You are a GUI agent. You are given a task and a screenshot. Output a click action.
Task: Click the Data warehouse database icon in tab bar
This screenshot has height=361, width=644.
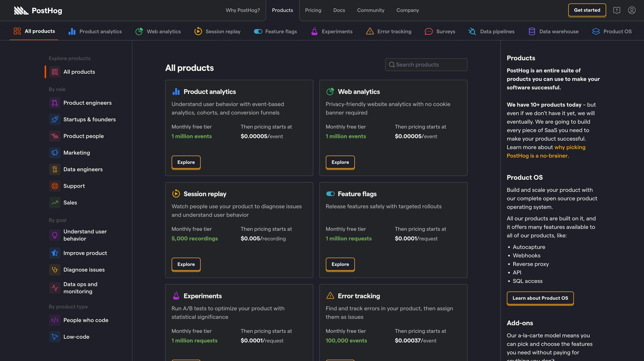tap(532, 31)
